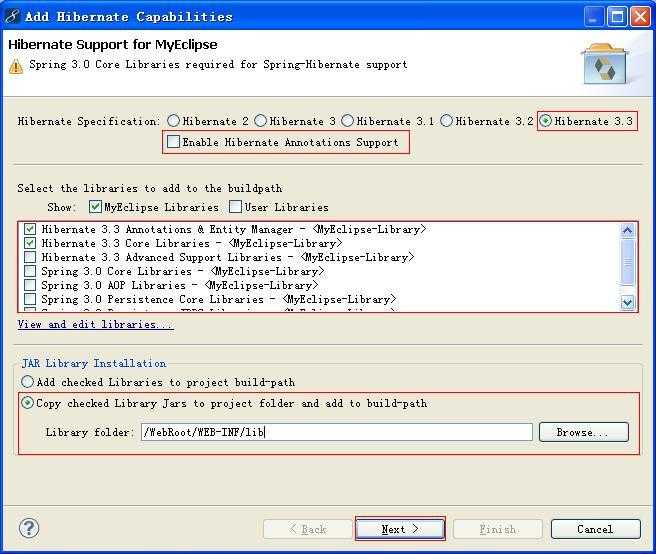
Task: Maximize the Add Hibernate Capabilities dialog
Action: (617, 17)
